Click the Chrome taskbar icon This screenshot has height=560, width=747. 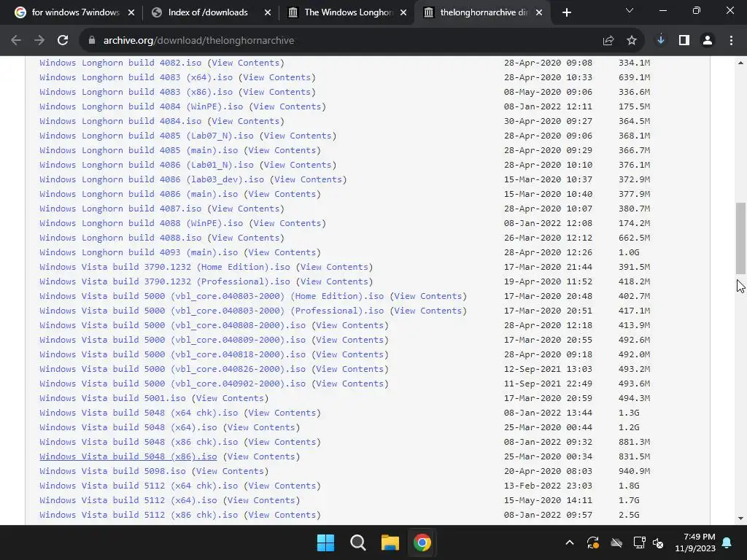(x=422, y=542)
